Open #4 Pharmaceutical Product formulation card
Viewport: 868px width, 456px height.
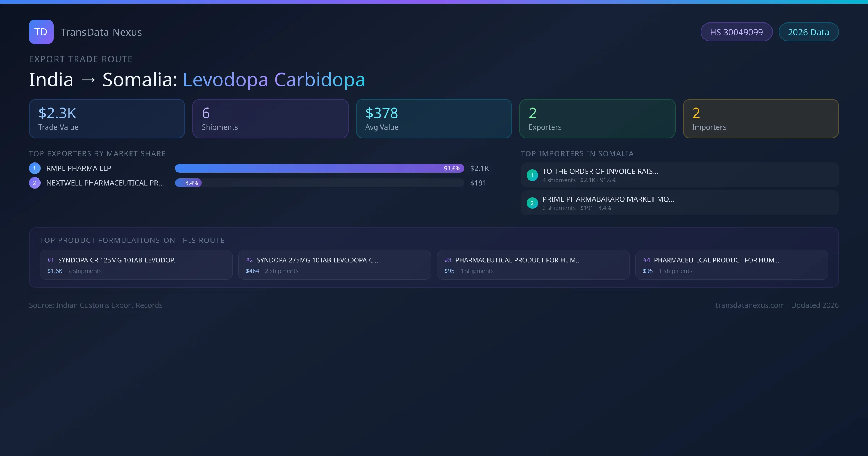pyautogui.click(x=731, y=265)
